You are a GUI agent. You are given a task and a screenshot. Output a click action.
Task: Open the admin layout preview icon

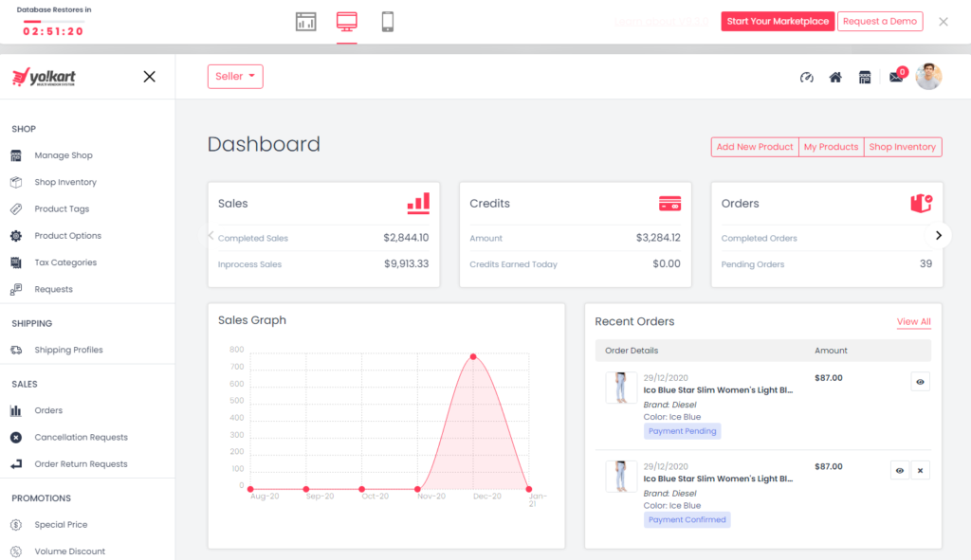coord(305,22)
